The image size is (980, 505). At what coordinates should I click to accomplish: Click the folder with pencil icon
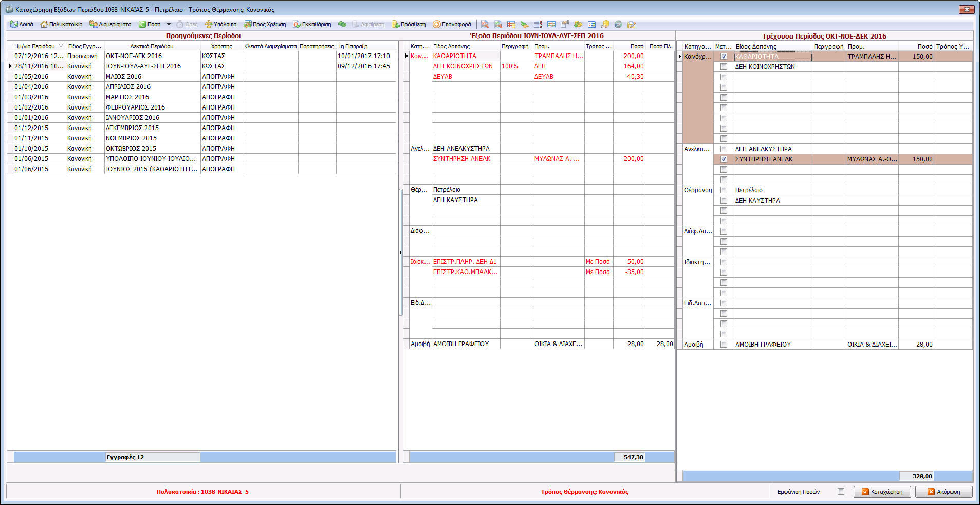[x=632, y=24]
